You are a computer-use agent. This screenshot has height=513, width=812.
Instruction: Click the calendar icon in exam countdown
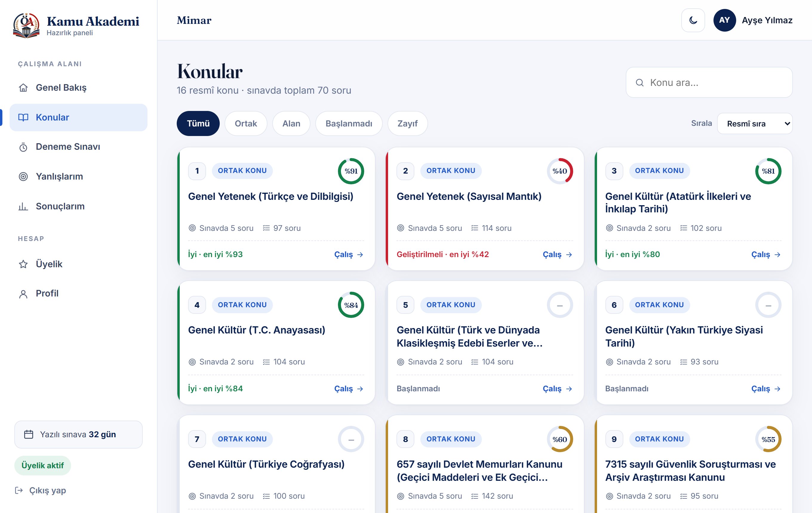point(29,434)
